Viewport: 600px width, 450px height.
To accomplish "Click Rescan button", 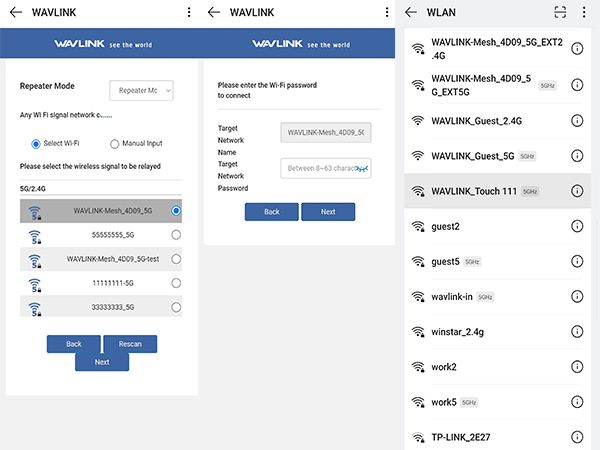I will point(130,344).
